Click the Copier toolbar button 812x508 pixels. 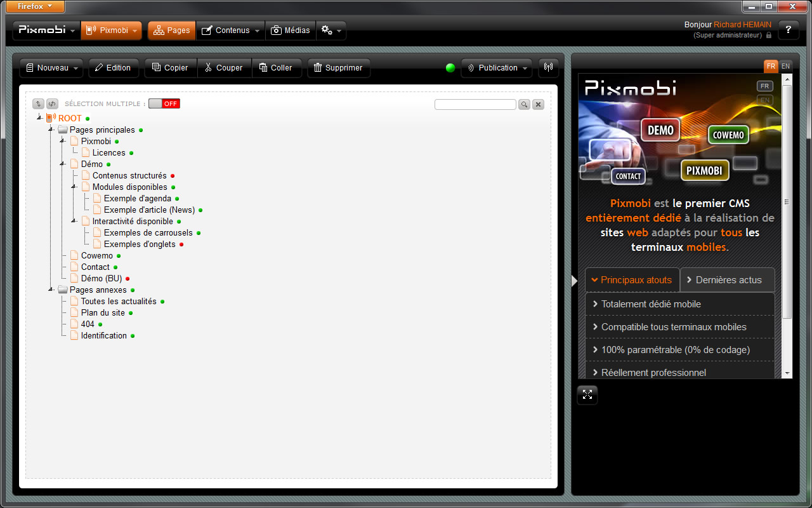pyautogui.click(x=171, y=68)
